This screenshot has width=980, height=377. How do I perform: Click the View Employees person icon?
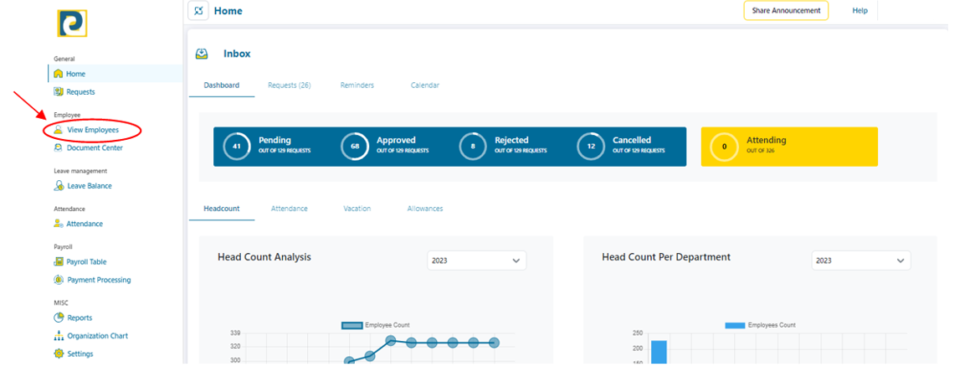coord(58,130)
